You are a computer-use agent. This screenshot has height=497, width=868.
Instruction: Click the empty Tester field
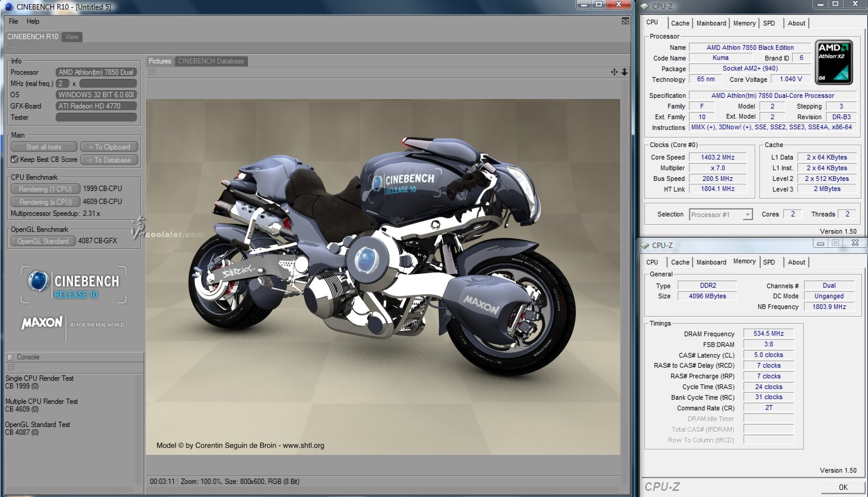coord(96,117)
